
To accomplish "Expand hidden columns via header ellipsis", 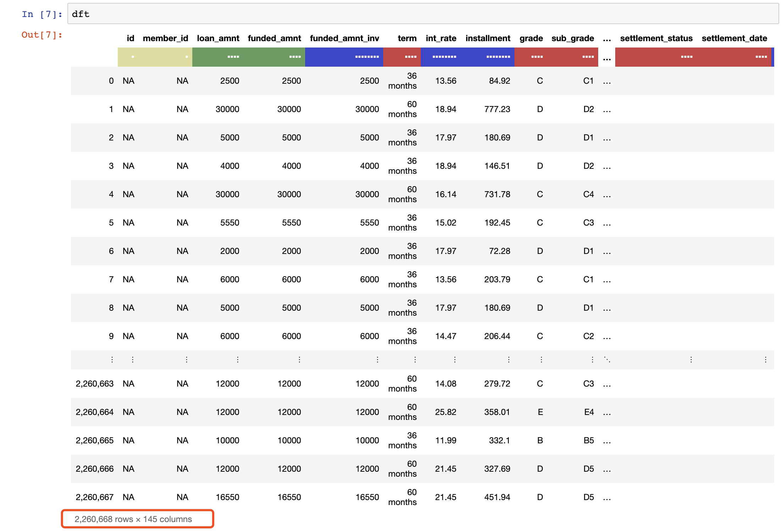I will pos(607,39).
